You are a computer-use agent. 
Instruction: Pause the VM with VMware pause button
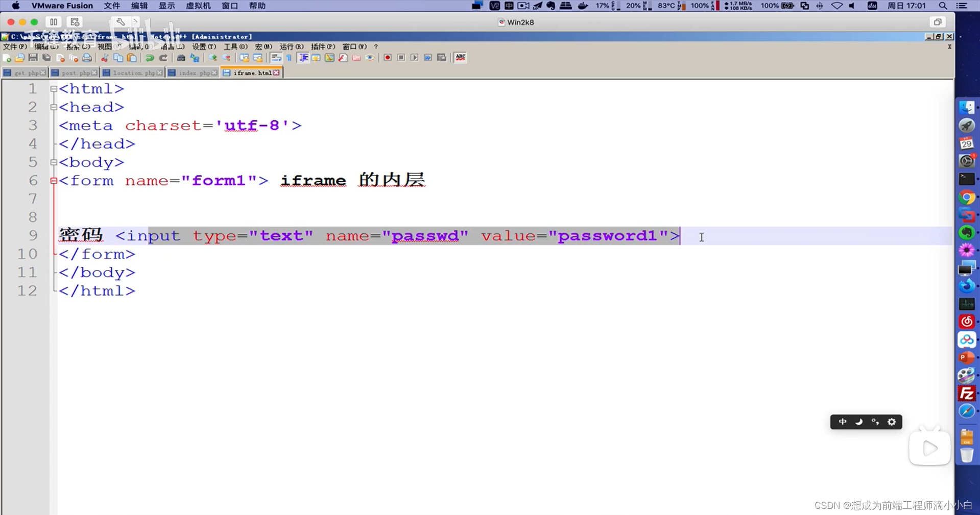(53, 22)
